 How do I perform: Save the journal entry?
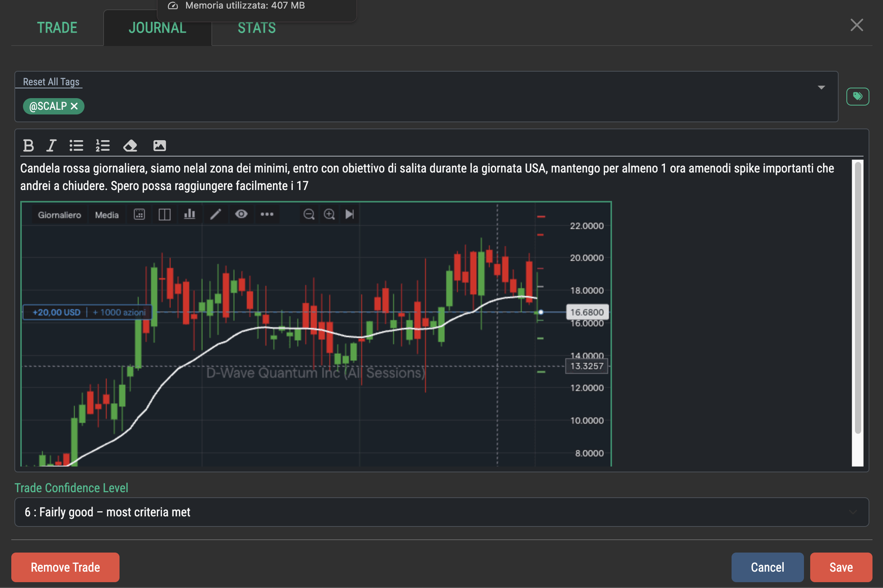[841, 567]
